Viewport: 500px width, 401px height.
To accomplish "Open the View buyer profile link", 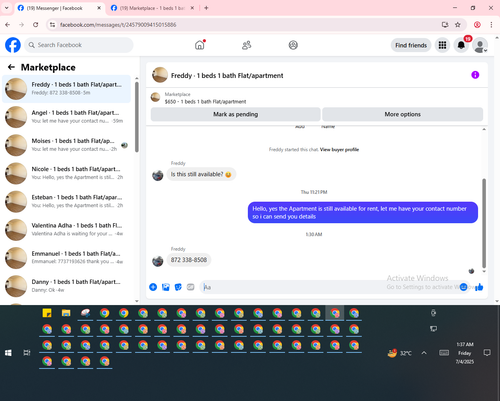I will pos(339,150).
